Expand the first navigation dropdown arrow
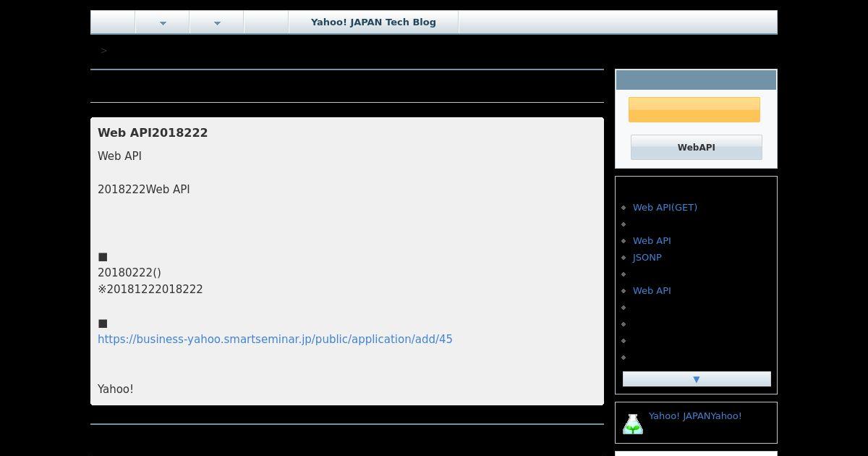Screen dimensions: 868x456 click(163, 23)
